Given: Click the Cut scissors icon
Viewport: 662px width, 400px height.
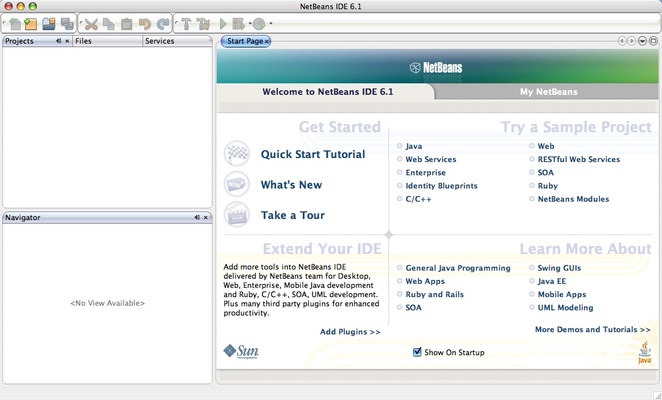Looking at the screenshot, I should [91, 24].
